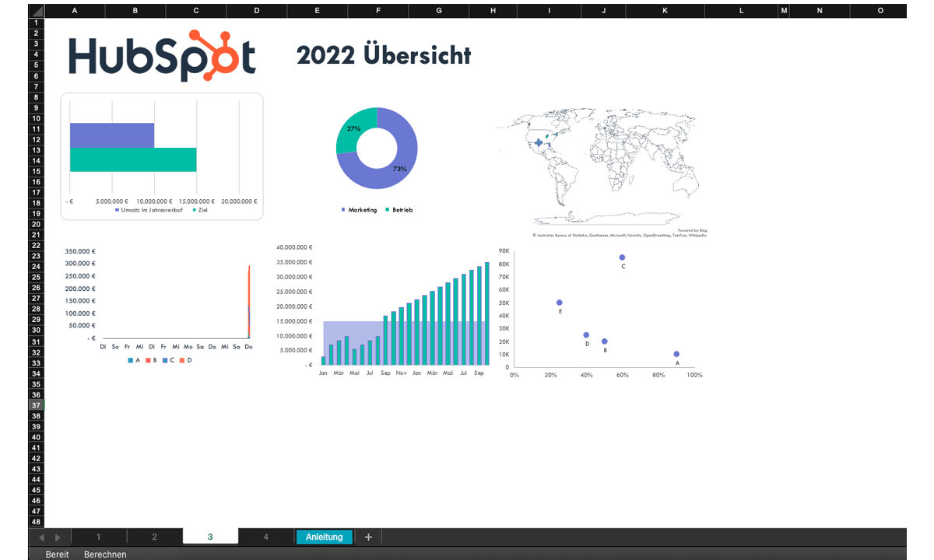Click the Powered by Bing attribution
The height and width of the screenshot is (560, 934).
693,230
